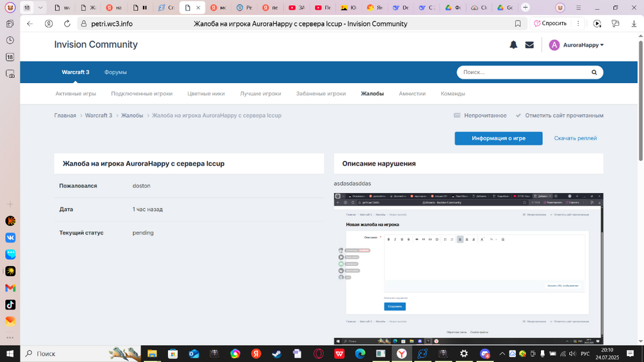Open the messages envelope icon
This screenshot has width=644, height=362.
tap(529, 45)
